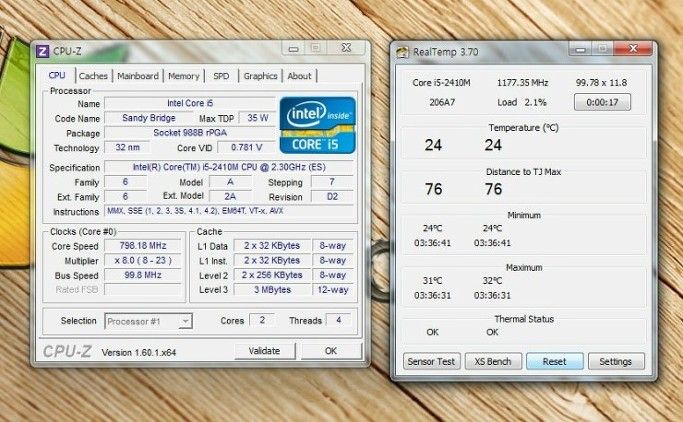
Task: Click the Bus Speed value '99.8 MHz'
Action: [x=143, y=275]
